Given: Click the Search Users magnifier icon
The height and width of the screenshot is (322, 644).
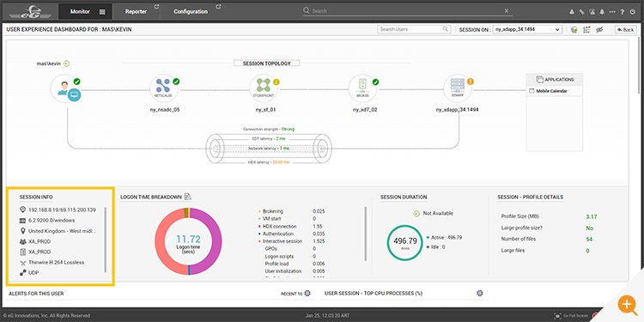Looking at the screenshot, I should pyautogui.click(x=445, y=29).
